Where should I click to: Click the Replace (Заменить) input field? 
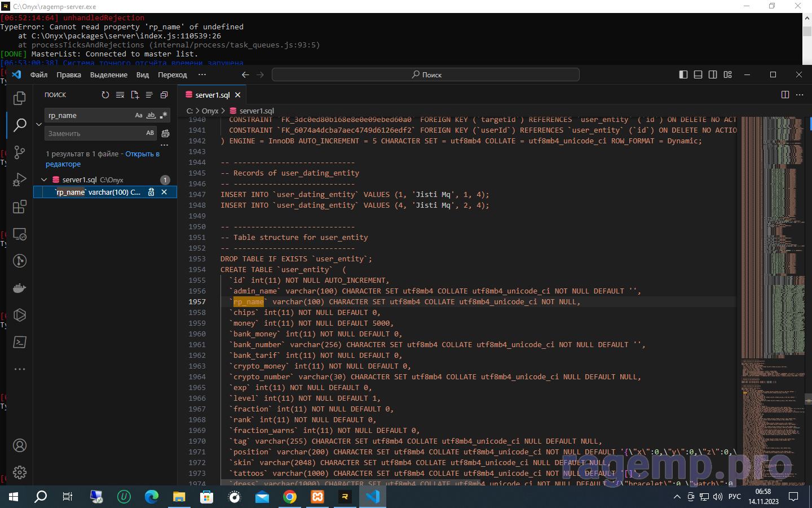click(x=94, y=134)
